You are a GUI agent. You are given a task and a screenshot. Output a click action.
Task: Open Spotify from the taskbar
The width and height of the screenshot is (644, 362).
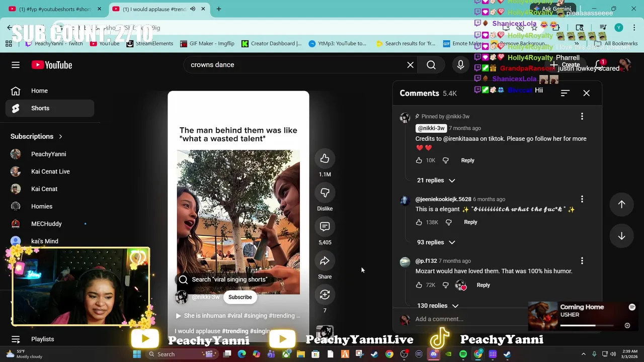tap(463, 354)
